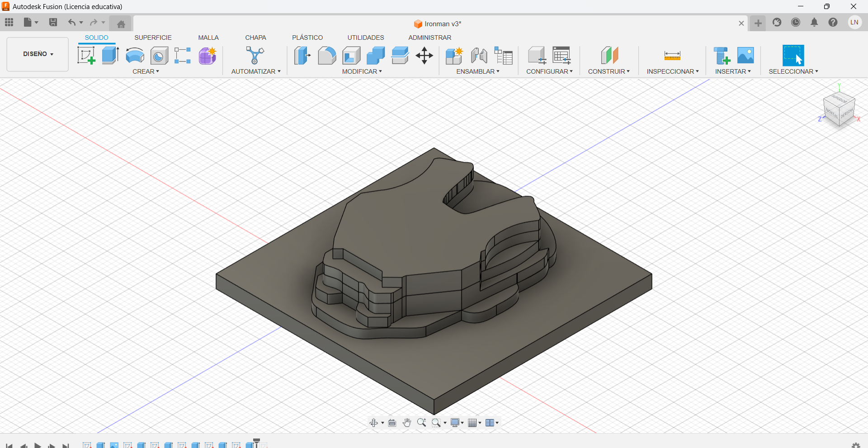868x448 pixels.
Task: Add a new design tab
Action: click(x=758, y=23)
